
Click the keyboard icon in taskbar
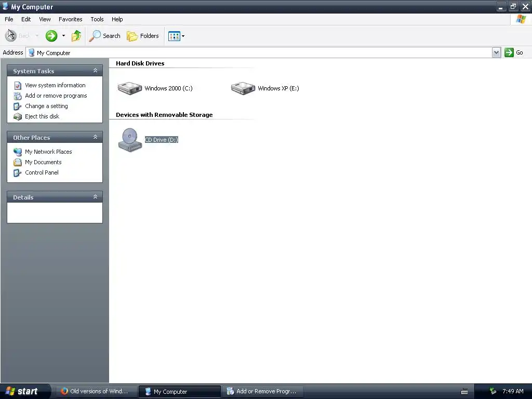pyautogui.click(x=464, y=392)
